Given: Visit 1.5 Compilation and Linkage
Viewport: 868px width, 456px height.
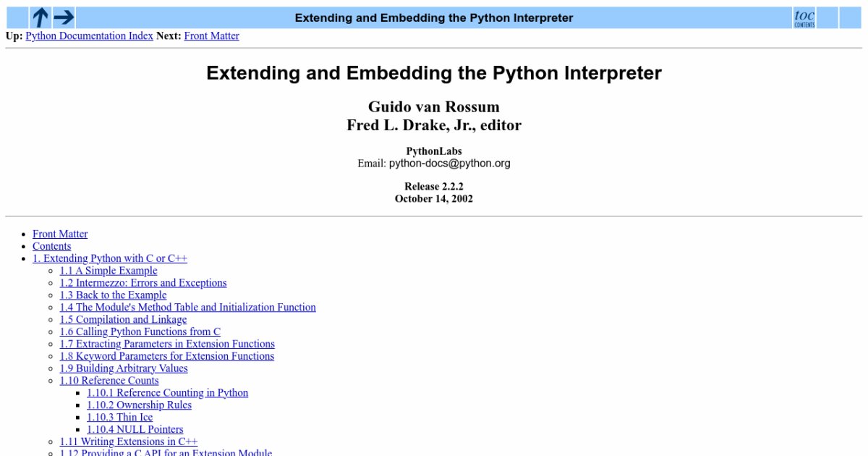Looking at the screenshot, I should pyautogui.click(x=123, y=320).
